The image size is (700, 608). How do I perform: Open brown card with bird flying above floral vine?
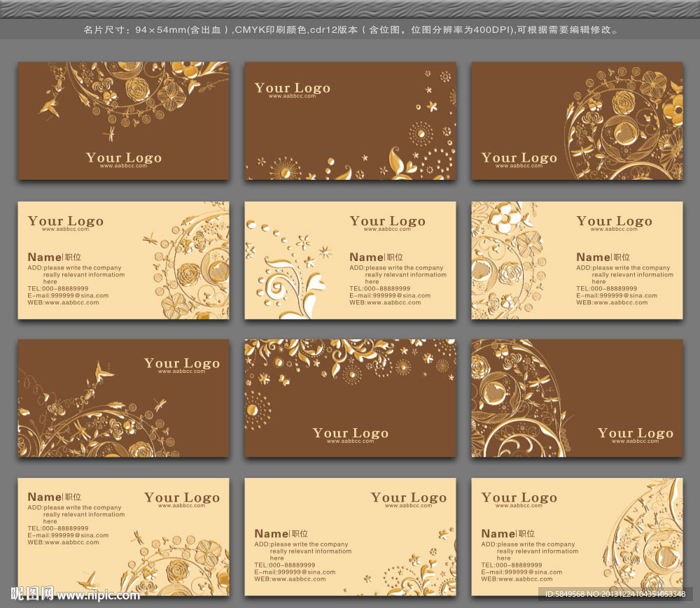point(124,398)
